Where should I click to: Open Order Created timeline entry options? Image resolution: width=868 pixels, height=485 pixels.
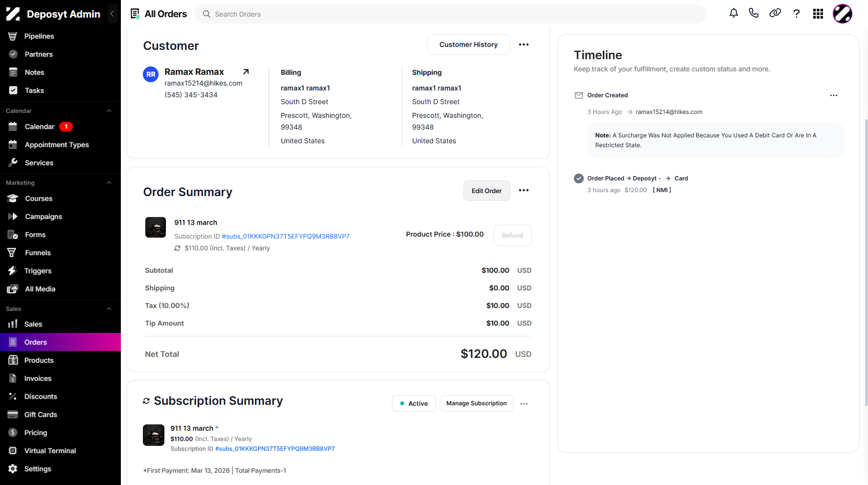pyautogui.click(x=834, y=95)
